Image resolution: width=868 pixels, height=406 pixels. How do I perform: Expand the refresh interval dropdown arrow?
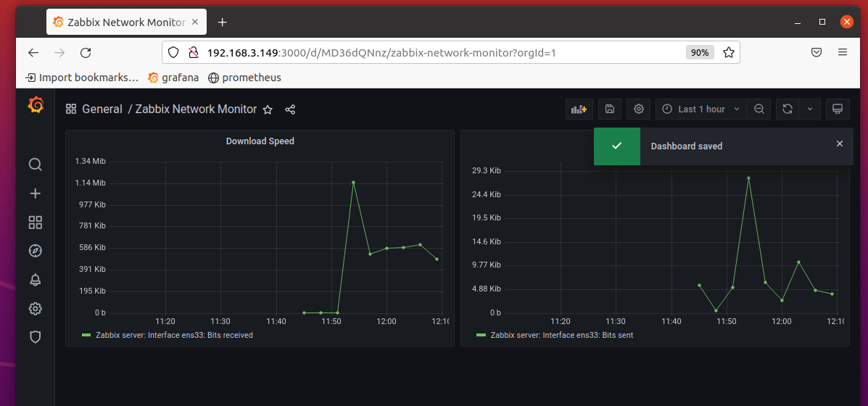[x=810, y=109]
